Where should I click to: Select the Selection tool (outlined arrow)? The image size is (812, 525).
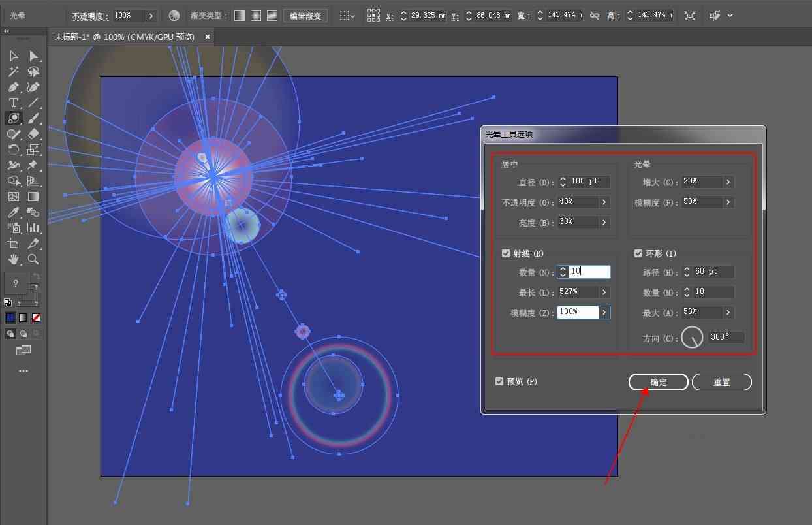pos(13,56)
